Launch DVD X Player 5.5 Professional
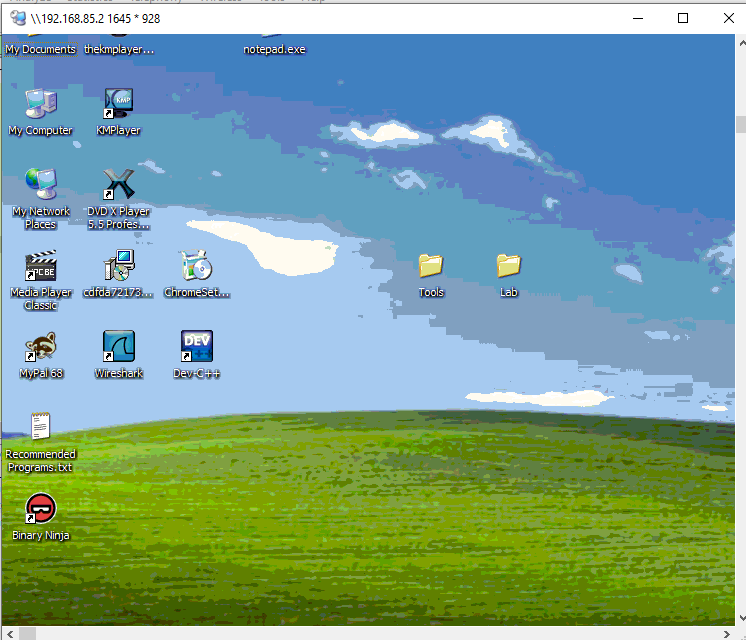This screenshot has height=640, width=746. (118, 185)
